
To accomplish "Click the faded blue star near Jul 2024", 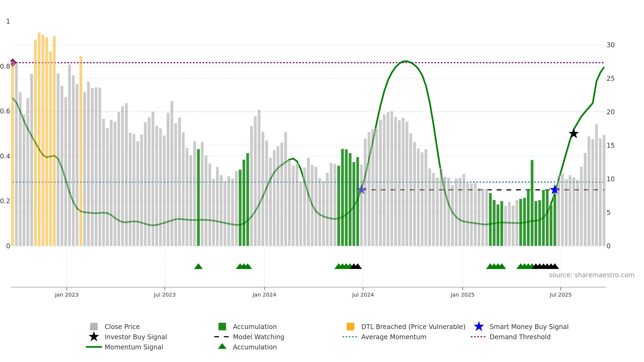I will coord(362,190).
